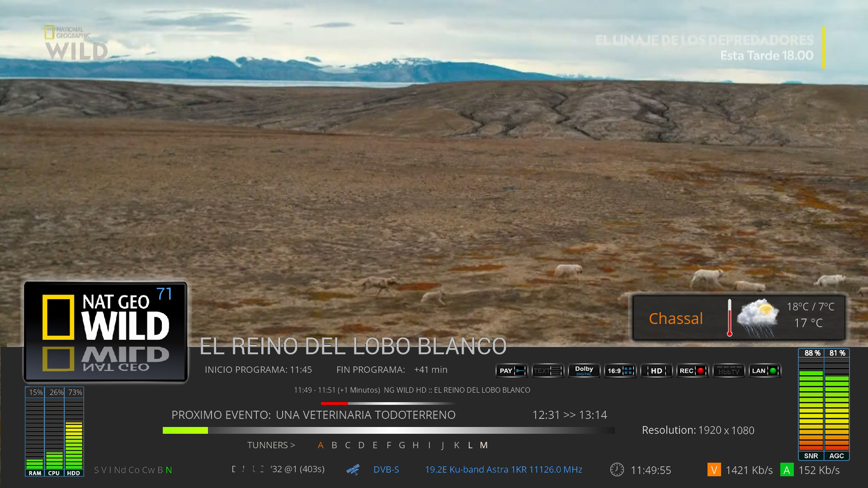This screenshot has width=868, height=488.
Task: Click the HbbTV indicator icon
Action: [729, 371]
